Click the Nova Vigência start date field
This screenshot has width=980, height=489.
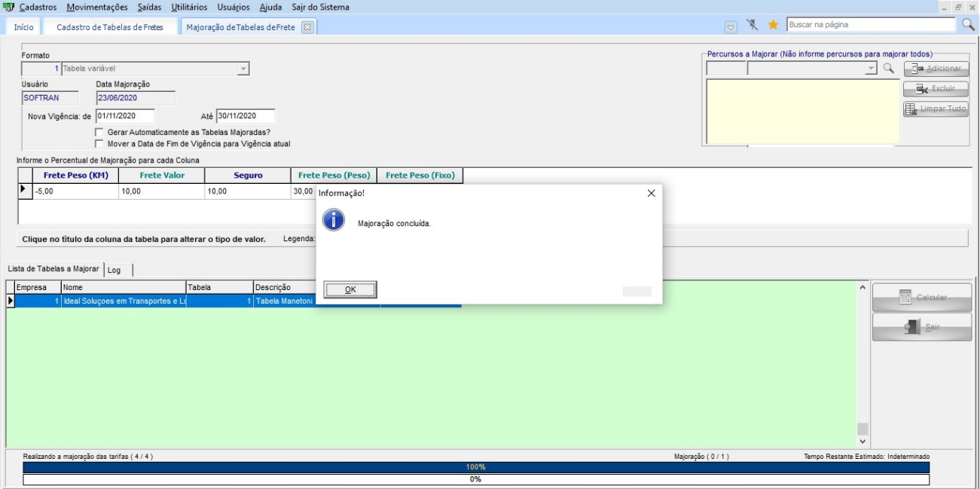click(x=125, y=116)
